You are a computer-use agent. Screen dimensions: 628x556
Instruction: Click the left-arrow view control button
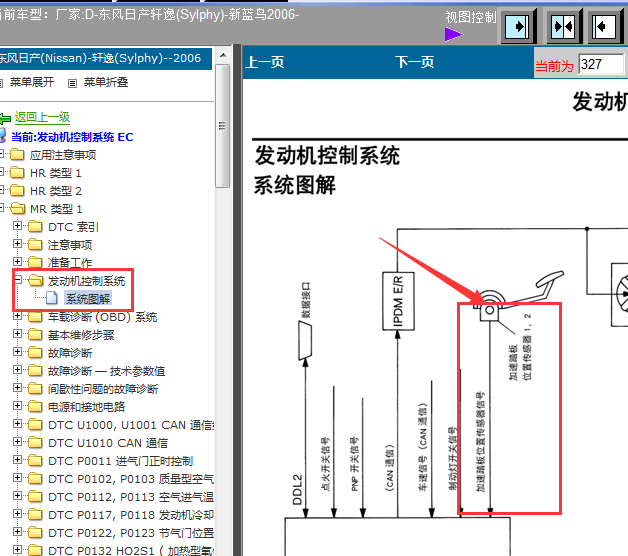[x=606, y=27]
